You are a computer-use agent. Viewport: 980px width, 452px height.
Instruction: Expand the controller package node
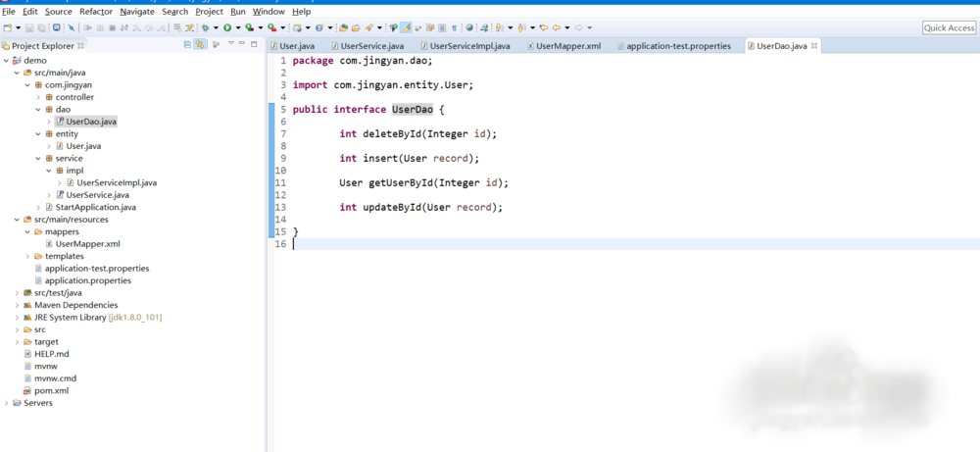tap(38, 97)
